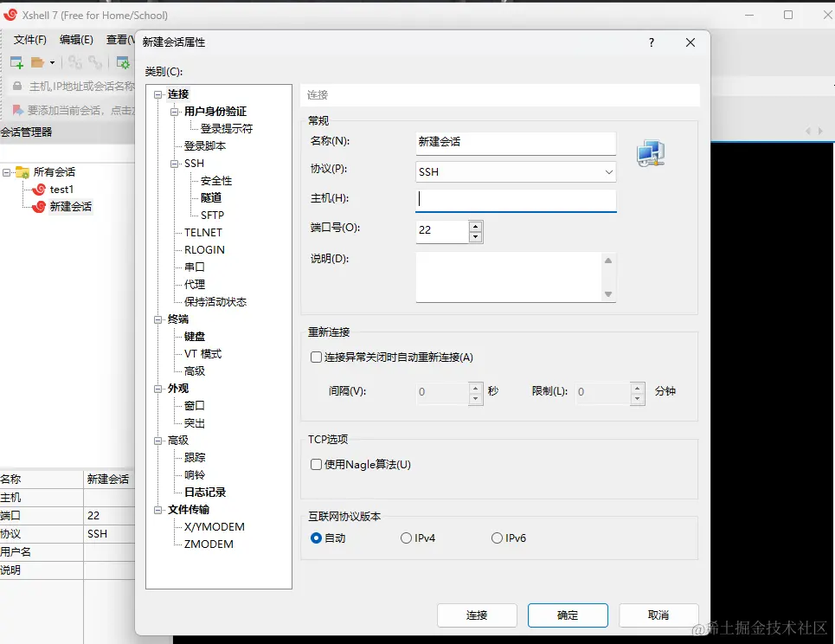Click the 确定 button
This screenshot has height=644, width=835.
point(568,615)
